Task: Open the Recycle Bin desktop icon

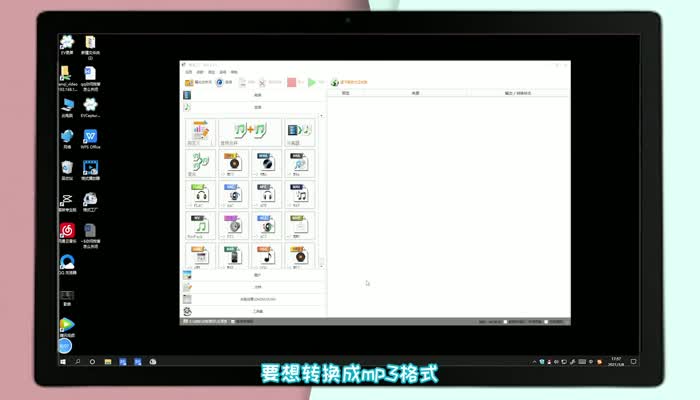Action: pyautogui.click(x=67, y=171)
